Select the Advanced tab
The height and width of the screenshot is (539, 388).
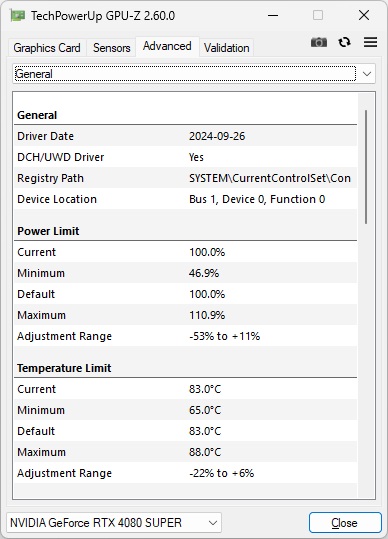point(167,46)
